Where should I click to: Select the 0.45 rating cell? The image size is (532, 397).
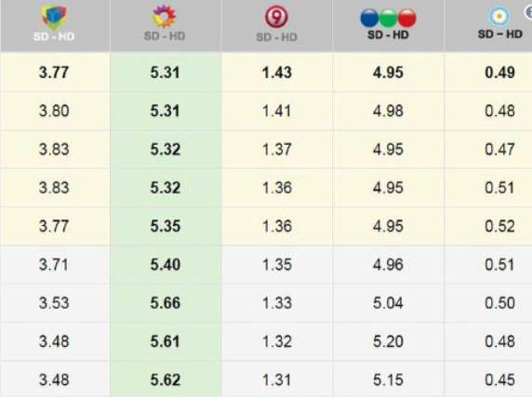click(499, 379)
